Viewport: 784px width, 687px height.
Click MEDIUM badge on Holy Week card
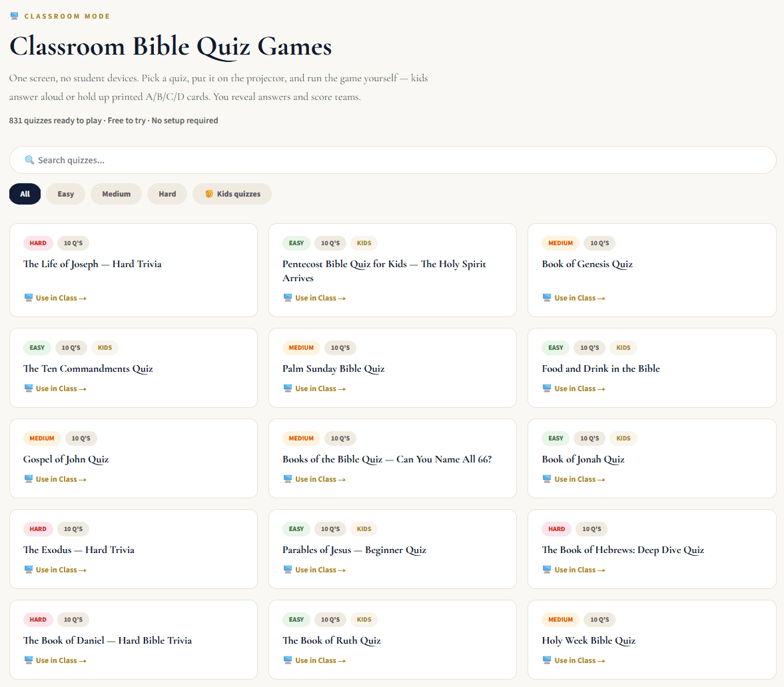pyautogui.click(x=560, y=620)
